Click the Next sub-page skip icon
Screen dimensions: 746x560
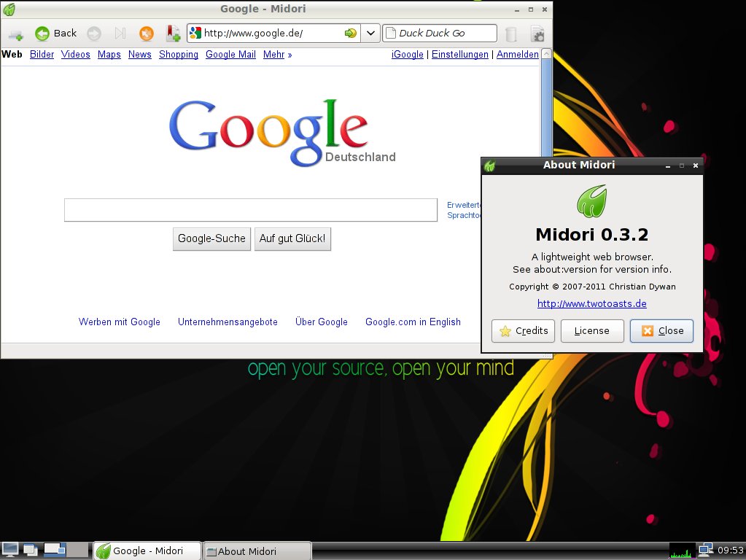tap(120, 34)
